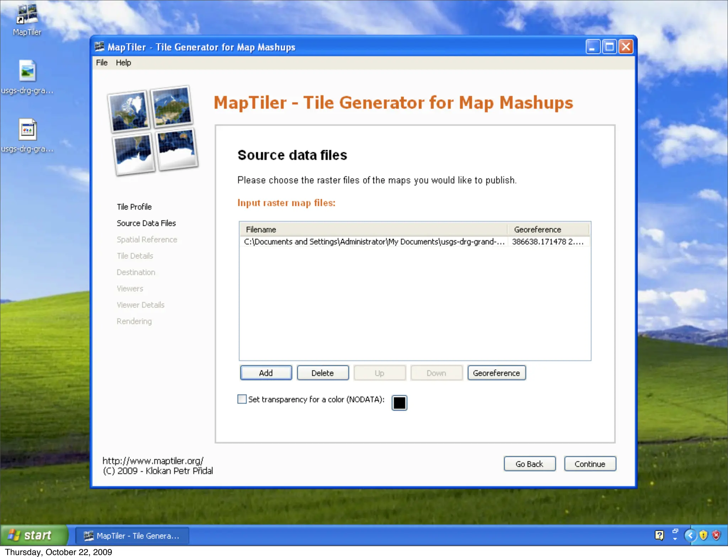Viewport: 728px width, 560px height.
Task: Click the MapTiler globe tiles logo
Action: tap(153, 131)
